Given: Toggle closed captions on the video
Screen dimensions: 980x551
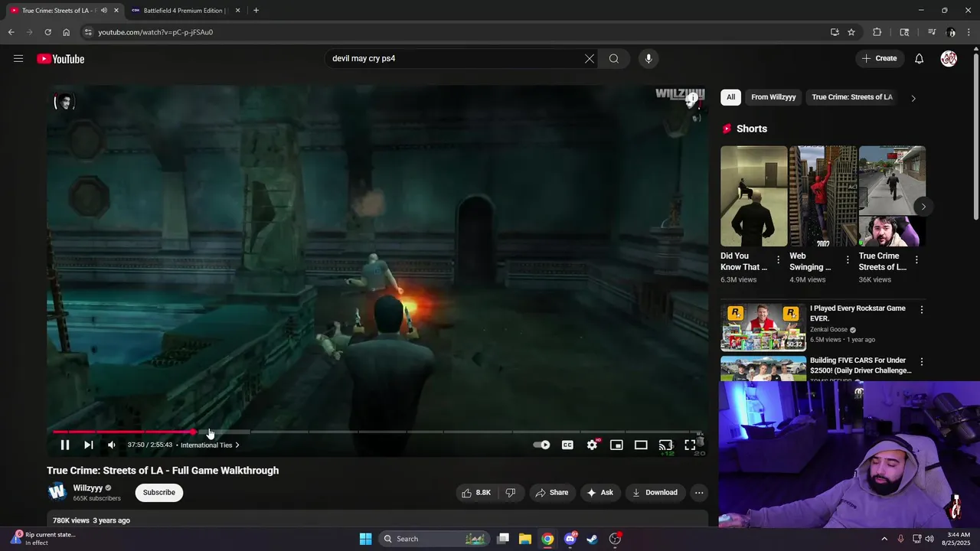Looking at the screenshot, I should point(567,445).
